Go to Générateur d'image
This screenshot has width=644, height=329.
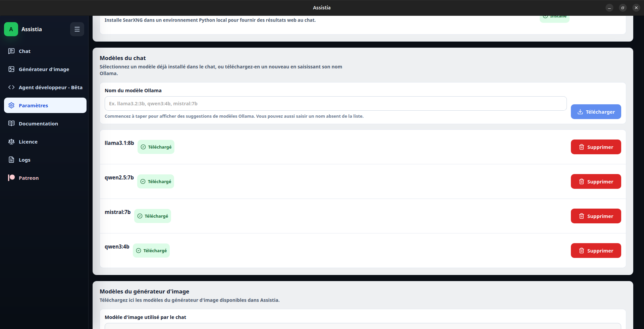[45, 69]
